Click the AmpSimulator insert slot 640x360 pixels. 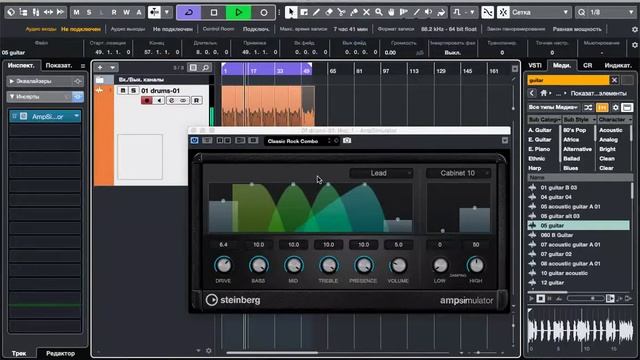pos(45,116)
